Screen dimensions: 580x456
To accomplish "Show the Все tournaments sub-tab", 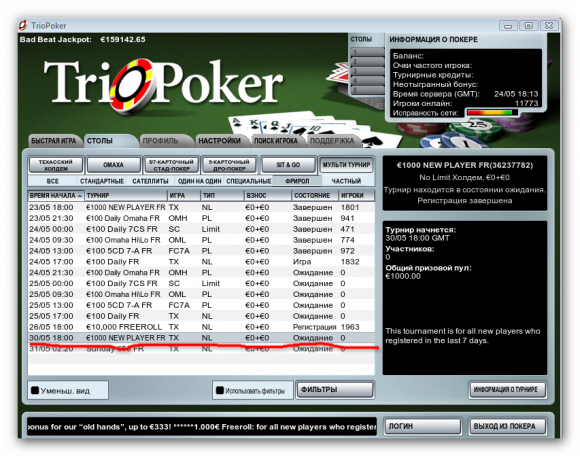I will [53, 181].
